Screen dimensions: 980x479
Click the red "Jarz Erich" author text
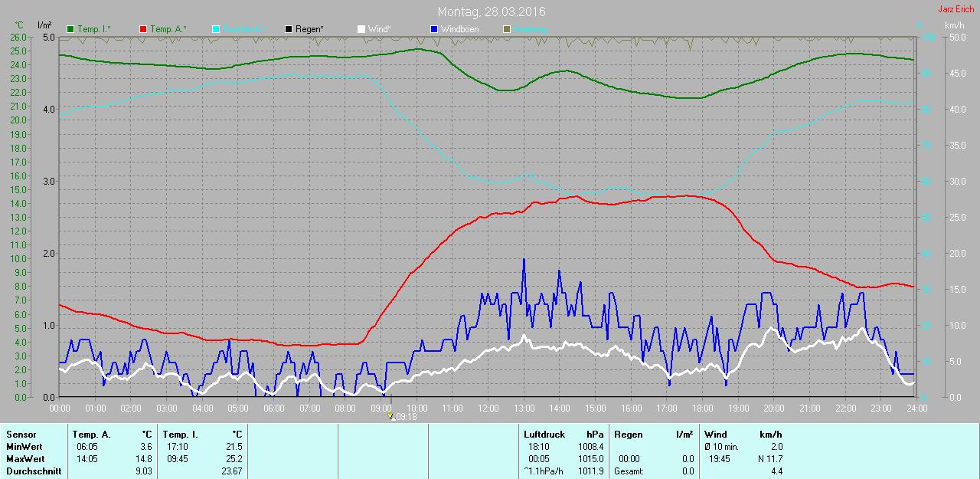coord(956,9)
